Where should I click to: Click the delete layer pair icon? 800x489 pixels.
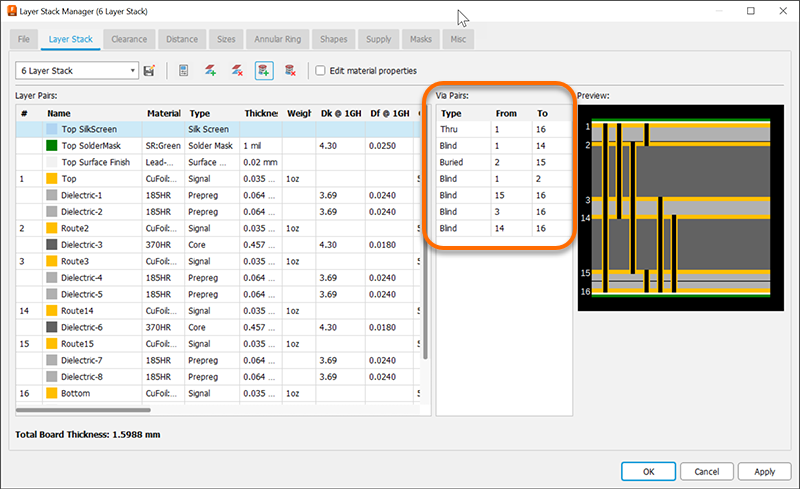click(237, 70)
